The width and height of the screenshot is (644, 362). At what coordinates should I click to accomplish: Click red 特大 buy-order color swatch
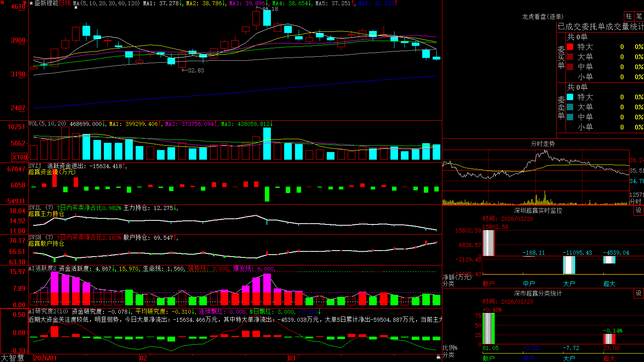click(570, 47)
